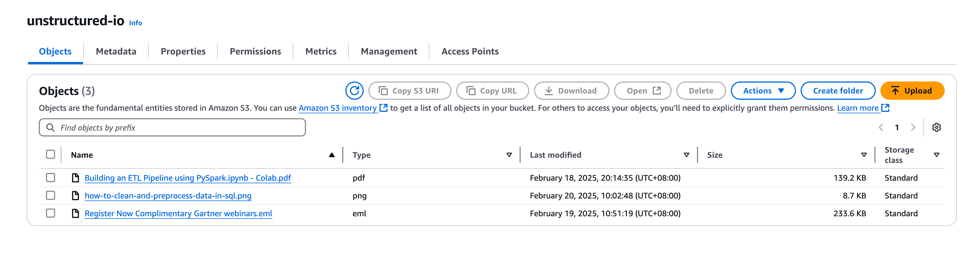Screen dimensions: 980x265
Task: Sort by Last modified column arrow
Action: (x=686, y=155)
